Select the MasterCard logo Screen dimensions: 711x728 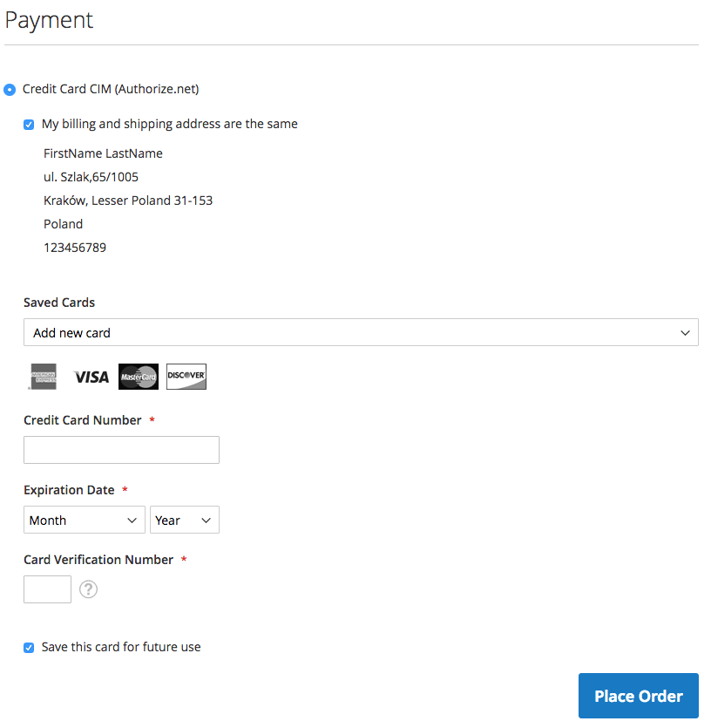point(139,377)
